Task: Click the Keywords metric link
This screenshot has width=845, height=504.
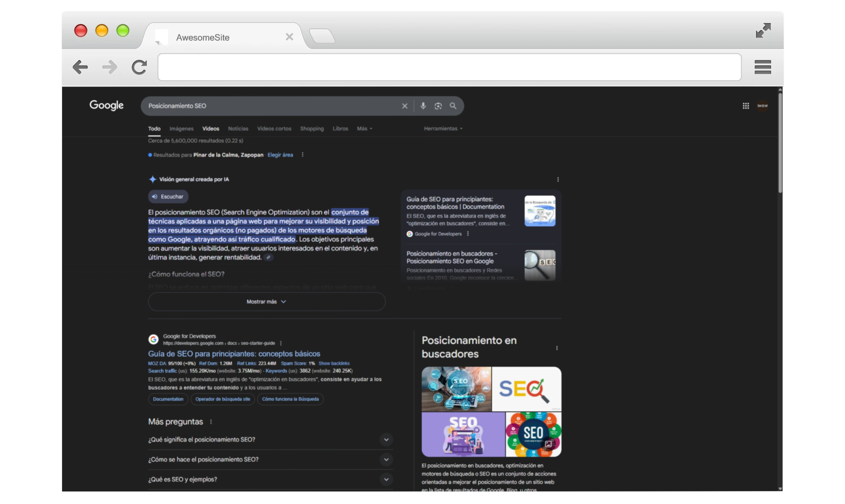Action: [276, 371]
